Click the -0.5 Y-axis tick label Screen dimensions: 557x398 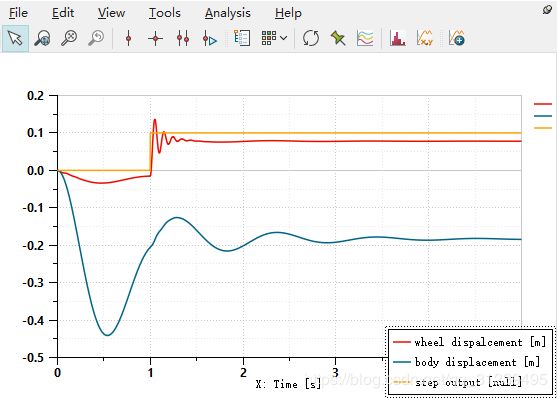(x=34, y=357)
